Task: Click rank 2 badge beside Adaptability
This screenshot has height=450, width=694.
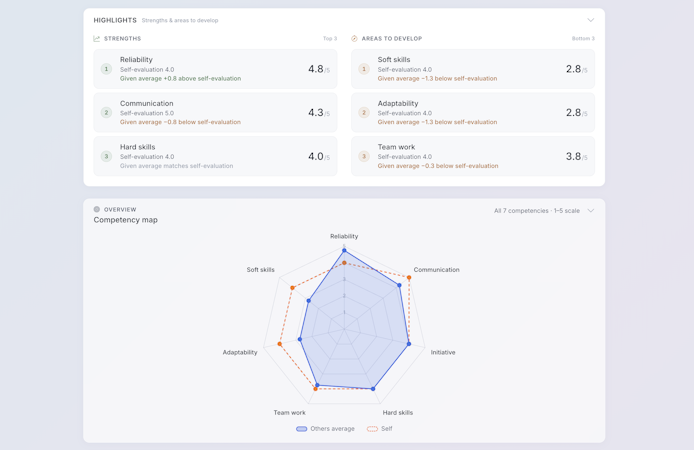Action: (364, 112)
